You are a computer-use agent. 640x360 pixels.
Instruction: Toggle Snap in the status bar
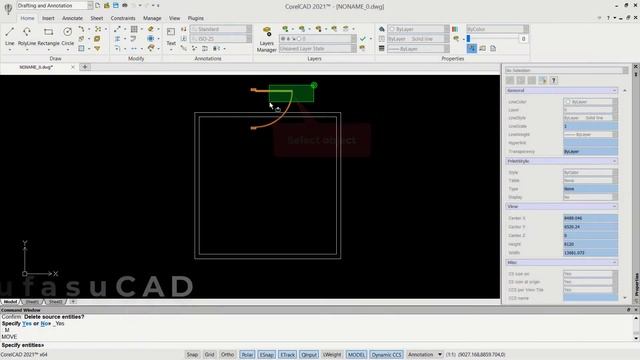tap(192, 354)
